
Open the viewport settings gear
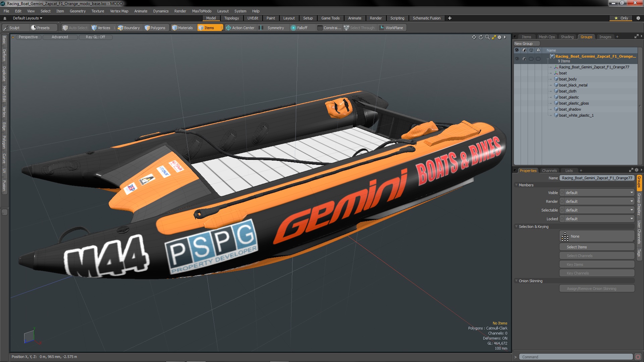(x=499, y=37)
